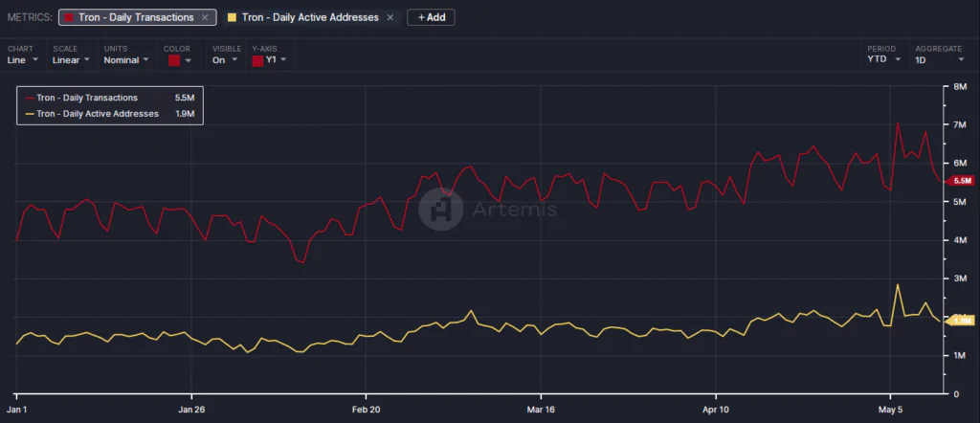980x423 pixels.
Task: Click the + Add metric button
Action: coord(431,17)
